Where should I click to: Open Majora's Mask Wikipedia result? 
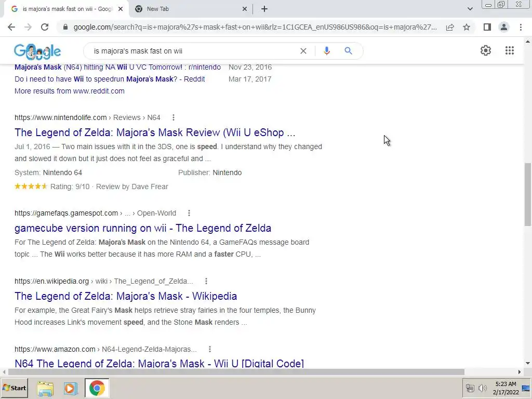(126, 296)
